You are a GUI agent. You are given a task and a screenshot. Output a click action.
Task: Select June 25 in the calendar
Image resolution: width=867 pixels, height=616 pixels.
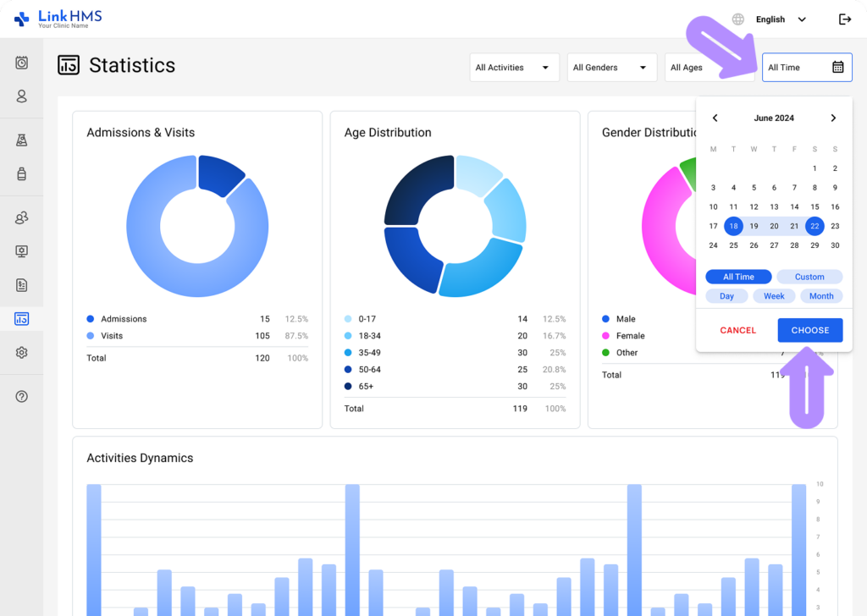pos(733,245)
